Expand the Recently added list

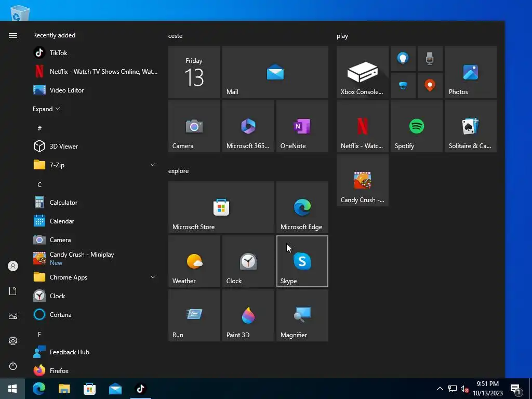click(46, 109)
